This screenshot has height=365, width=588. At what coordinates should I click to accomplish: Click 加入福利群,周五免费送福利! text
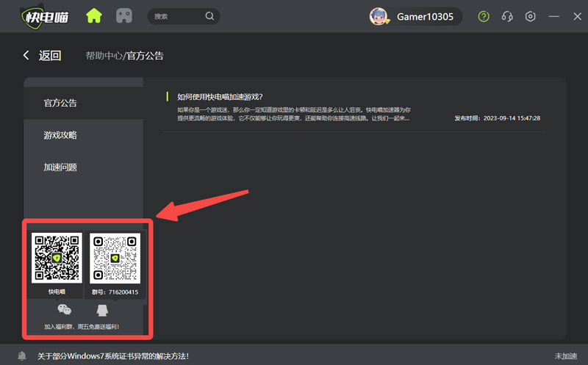82,327
